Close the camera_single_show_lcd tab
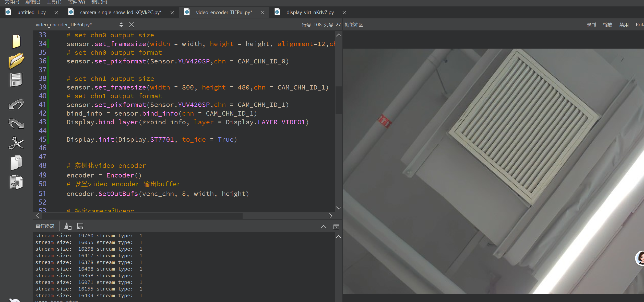The height and width of the screenshot is (302, 644). [x=172, y=13]
